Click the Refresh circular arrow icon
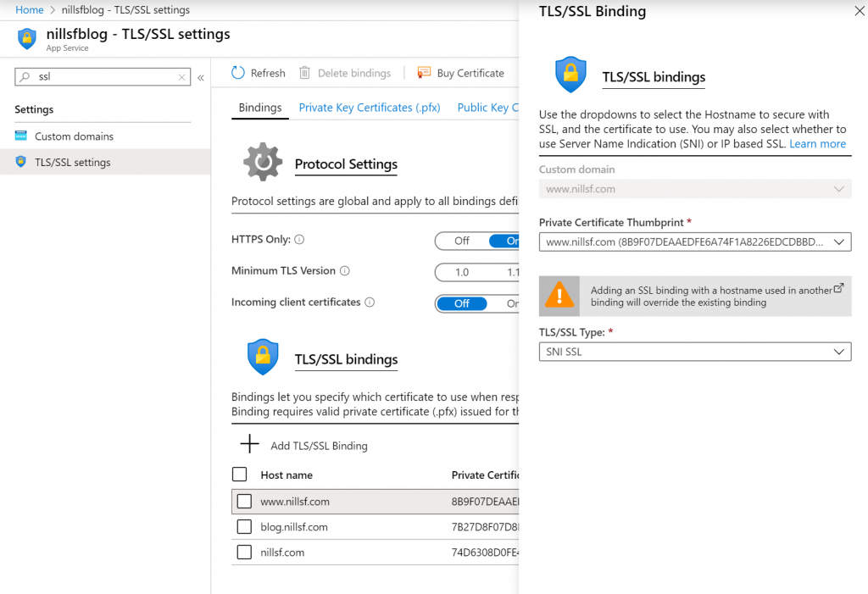Screen dimensions: 868x594 point(238,73)
